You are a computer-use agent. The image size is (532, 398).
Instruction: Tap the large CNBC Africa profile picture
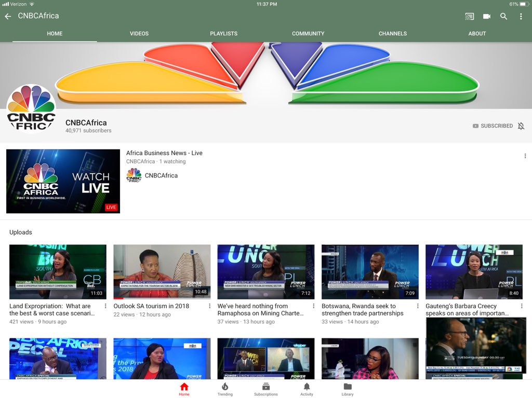(31, 108)
